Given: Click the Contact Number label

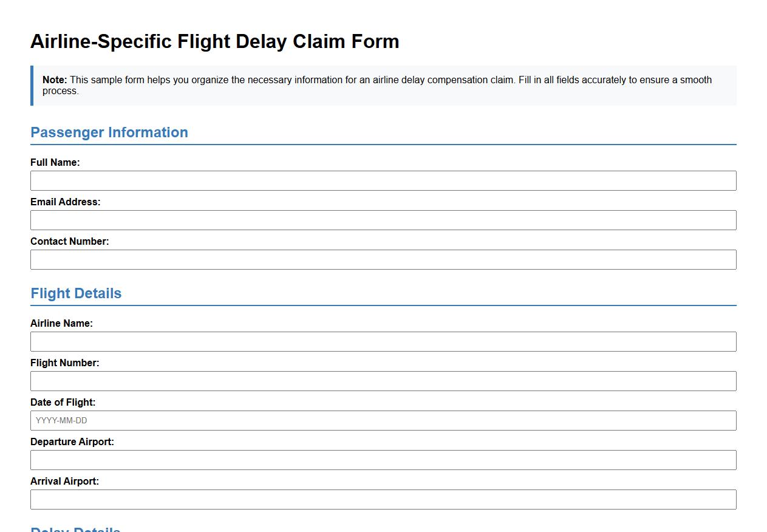Looking at the screenshot, I should (x=69, y=241).
